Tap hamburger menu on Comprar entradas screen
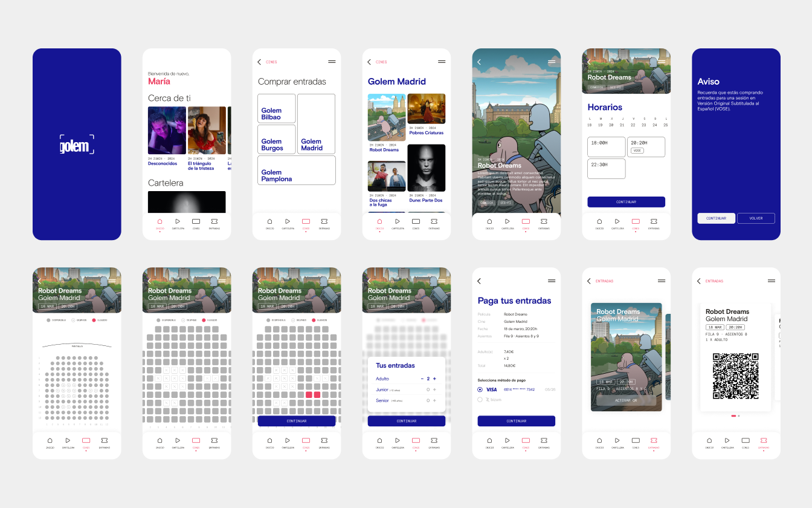 (x=332, y=62)
